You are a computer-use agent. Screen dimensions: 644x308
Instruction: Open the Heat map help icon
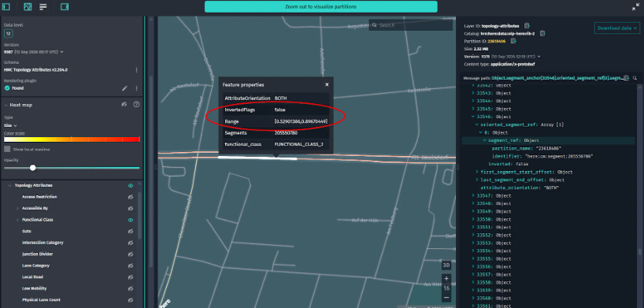tap(136, 105)
